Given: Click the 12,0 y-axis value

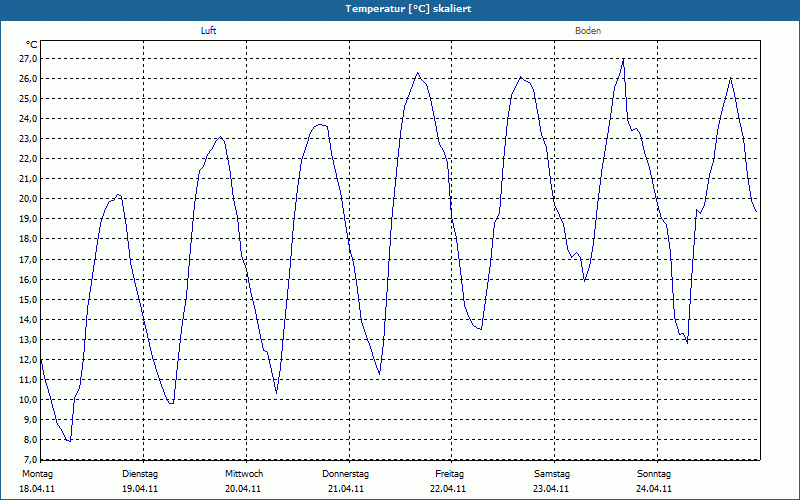Looking at the screenshot, I should point(29,360).
